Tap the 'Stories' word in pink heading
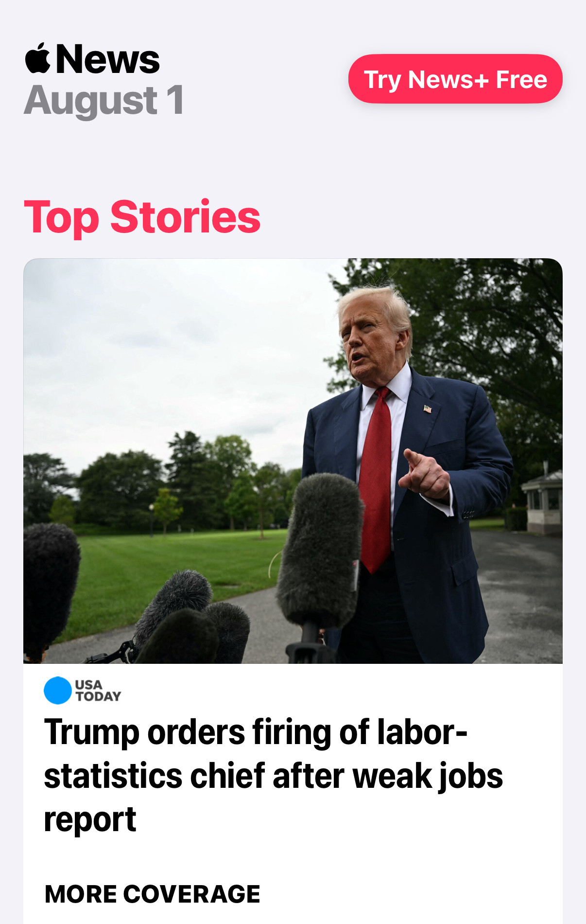This screenshot has height=924, width=586. [x=186, y=216]
